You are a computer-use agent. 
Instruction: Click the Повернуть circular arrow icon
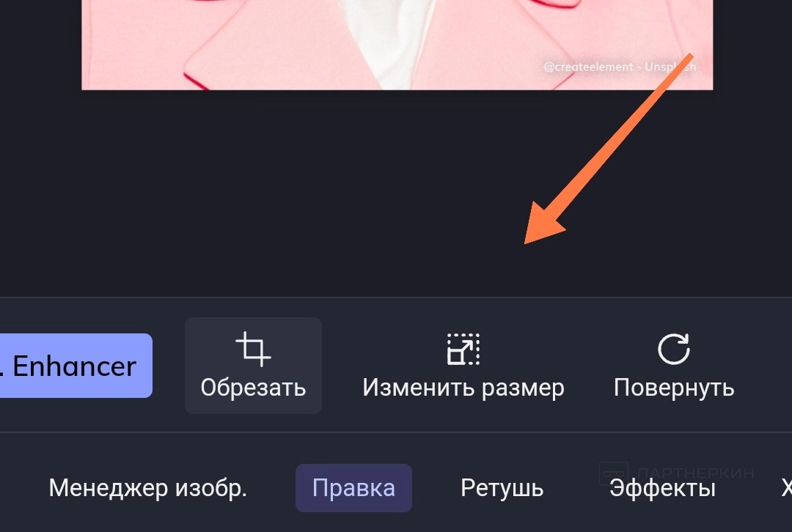[674, 348]
